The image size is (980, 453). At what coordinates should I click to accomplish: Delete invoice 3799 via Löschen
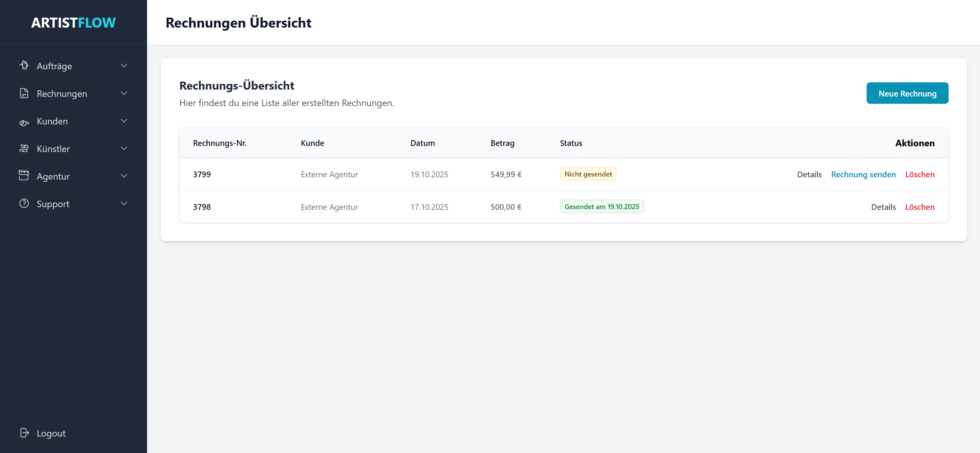pyautogui.click(x=919, y=174)
